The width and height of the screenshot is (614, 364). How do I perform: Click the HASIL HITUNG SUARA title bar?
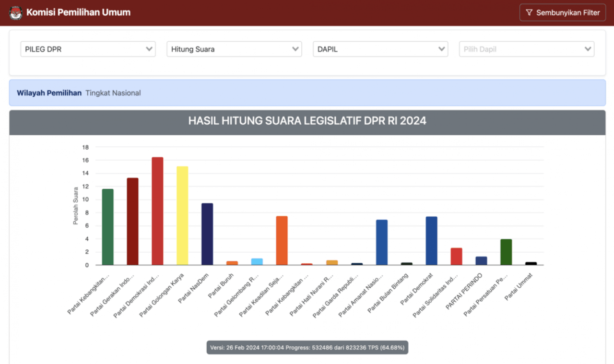(x=307, y=121)
